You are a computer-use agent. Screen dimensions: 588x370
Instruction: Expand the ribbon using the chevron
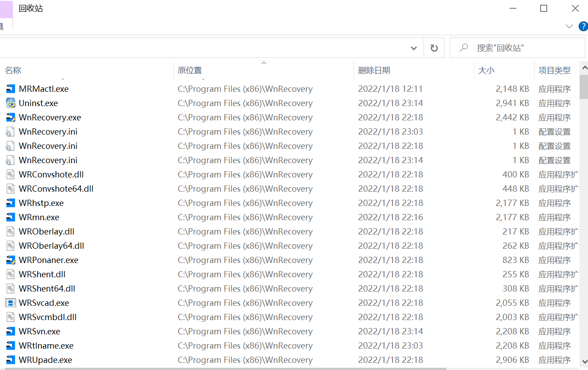569,26
